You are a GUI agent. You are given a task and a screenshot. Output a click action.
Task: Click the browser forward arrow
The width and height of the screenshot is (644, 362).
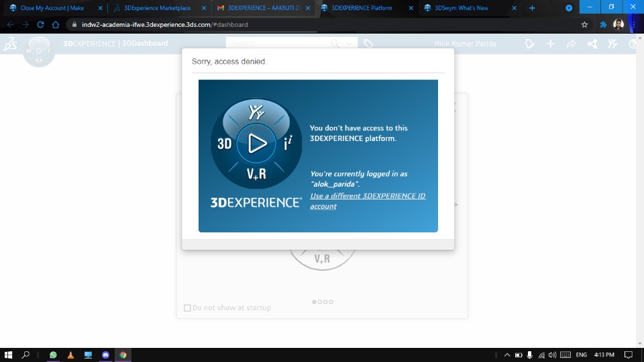[x=25, y=25]
